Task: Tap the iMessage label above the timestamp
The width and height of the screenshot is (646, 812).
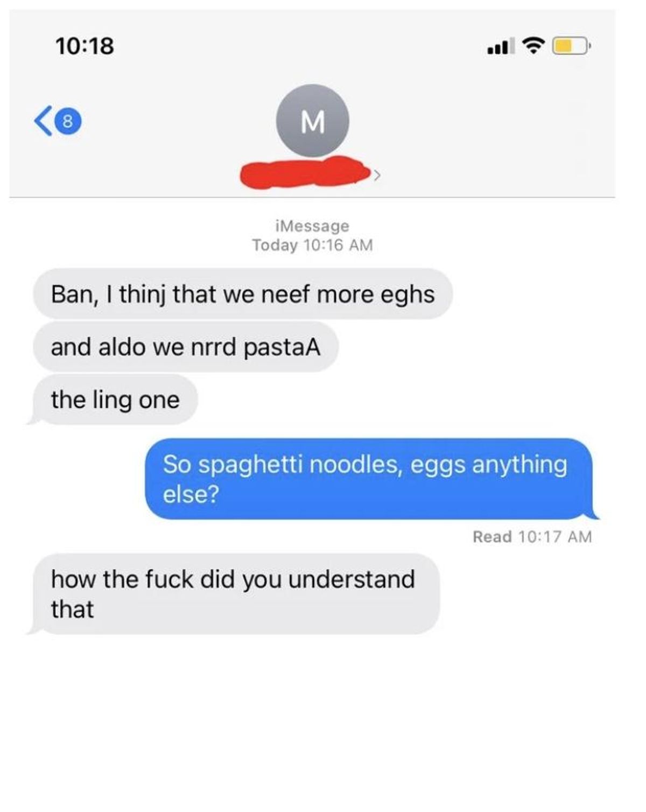Action: pyautogui.click(x=312, y=226)
